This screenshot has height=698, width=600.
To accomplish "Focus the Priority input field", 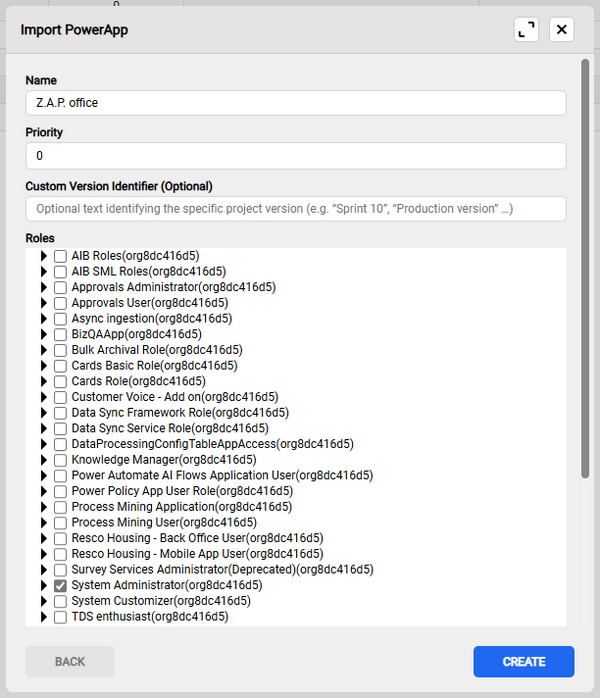I will click(x=296, y=156).
